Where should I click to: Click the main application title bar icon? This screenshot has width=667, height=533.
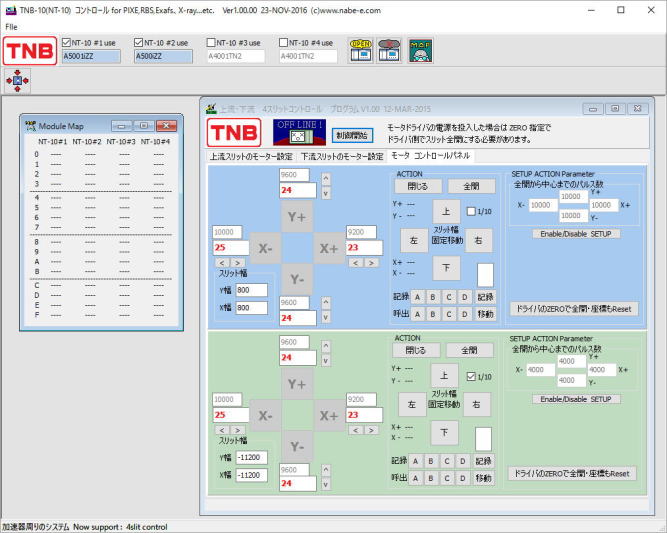11,10
